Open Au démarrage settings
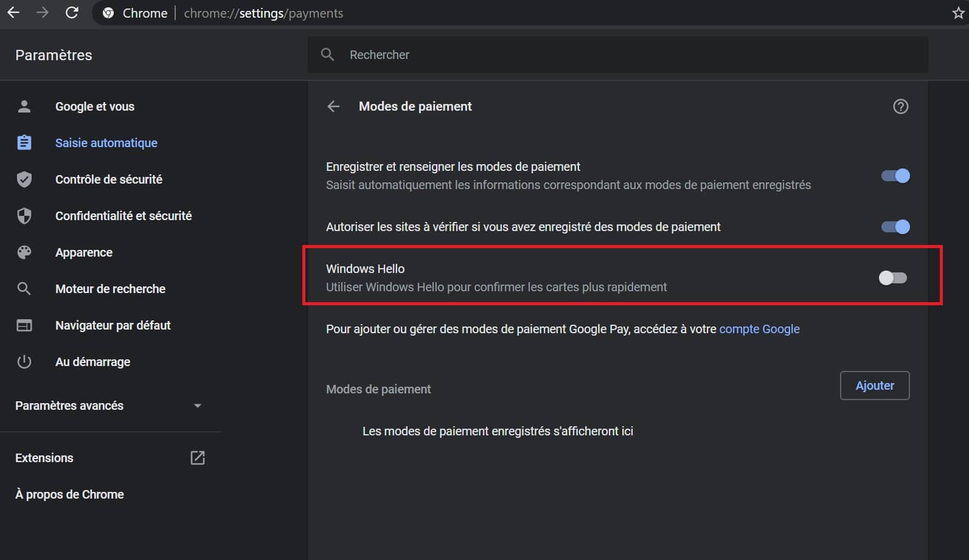 point(92,362)
